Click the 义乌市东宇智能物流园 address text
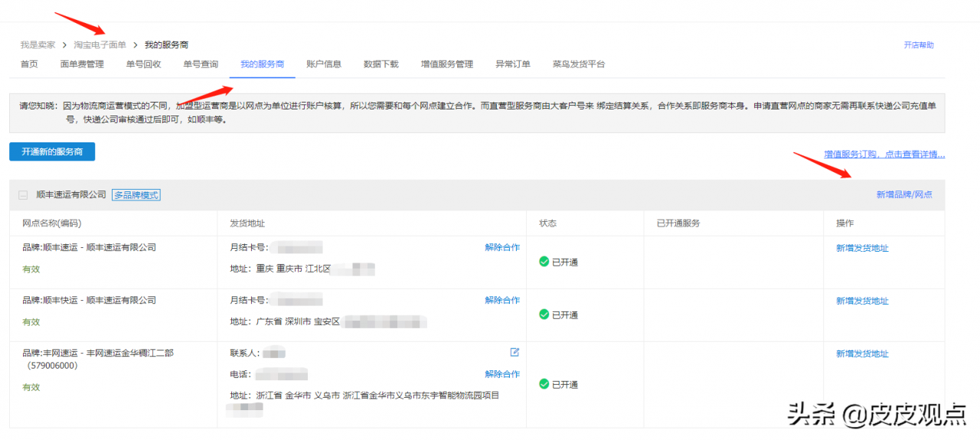This screenshot has width=980, height=440. (x=364, y=396)
